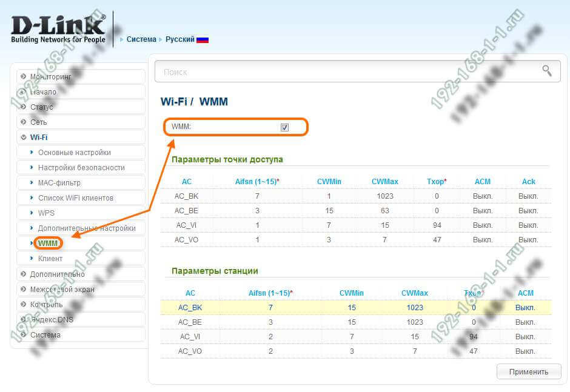Click the search magnifier icon
570x392 pixels.
pyautogui.click(x=547, y=71)
